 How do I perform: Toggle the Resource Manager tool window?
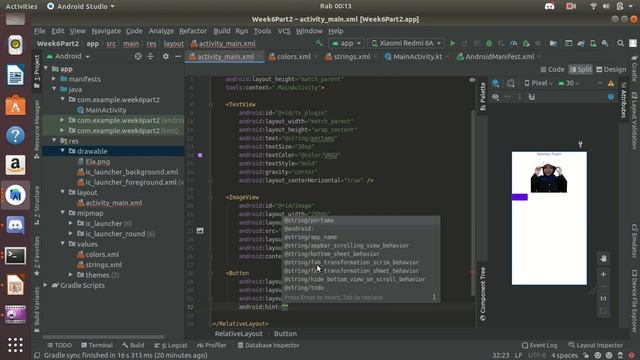37,129
